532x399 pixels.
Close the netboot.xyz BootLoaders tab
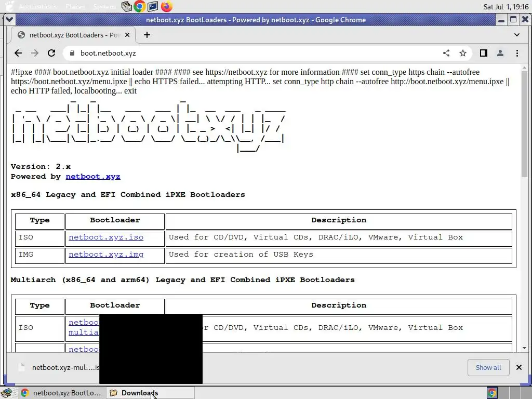coord(127,35)
